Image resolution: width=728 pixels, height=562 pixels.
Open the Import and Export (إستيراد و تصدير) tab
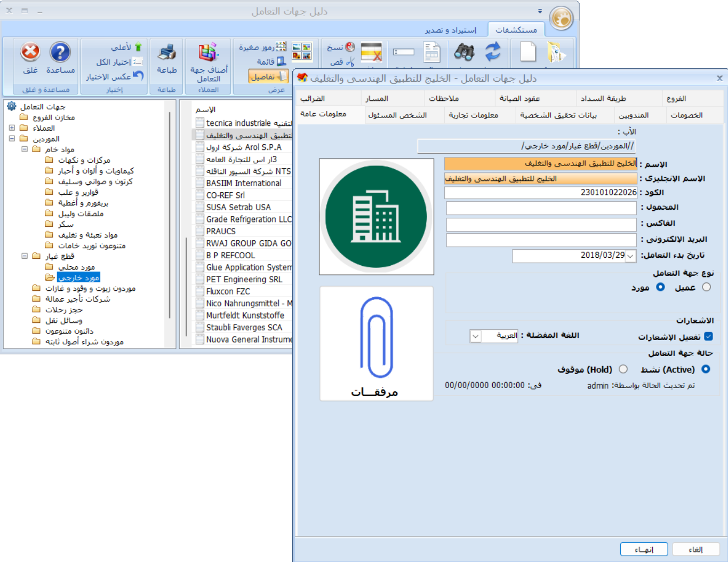pyautogui.click(x=451, y=30)
